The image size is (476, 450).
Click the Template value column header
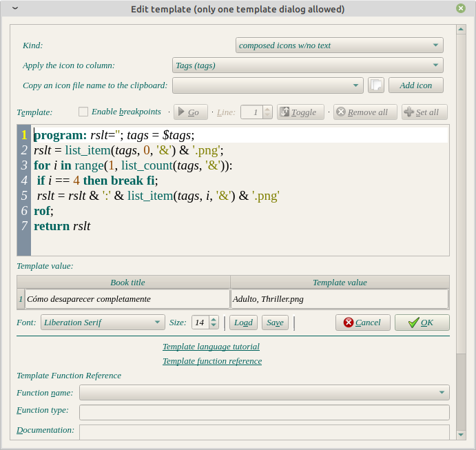point(340,283)
